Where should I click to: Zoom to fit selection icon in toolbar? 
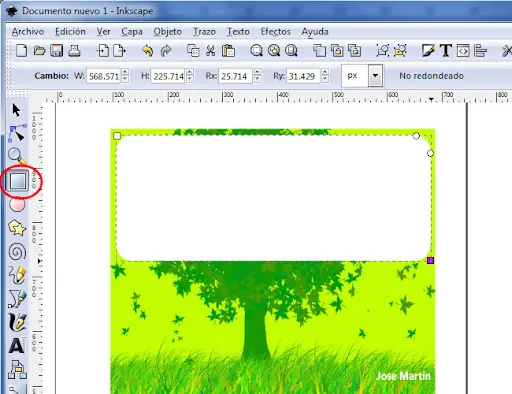(256, 51)
